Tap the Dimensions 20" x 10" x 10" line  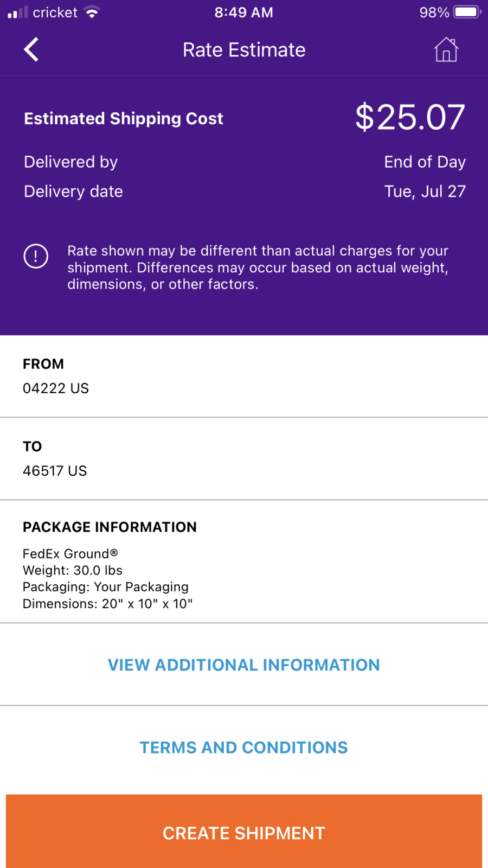coord(107,603)
